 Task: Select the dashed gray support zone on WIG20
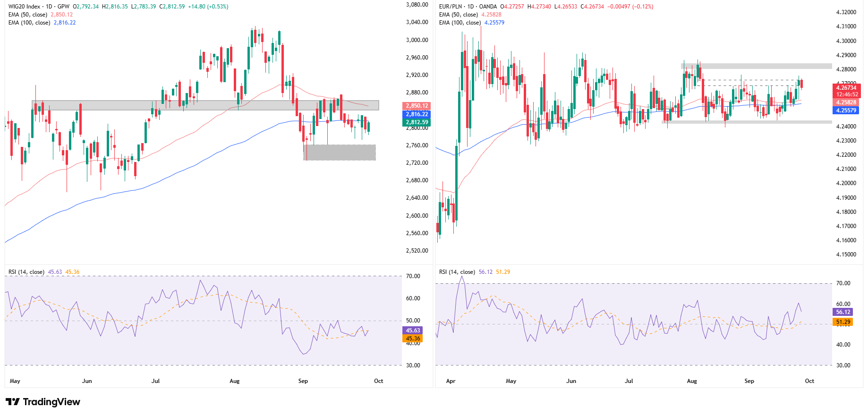coord(340,153)
